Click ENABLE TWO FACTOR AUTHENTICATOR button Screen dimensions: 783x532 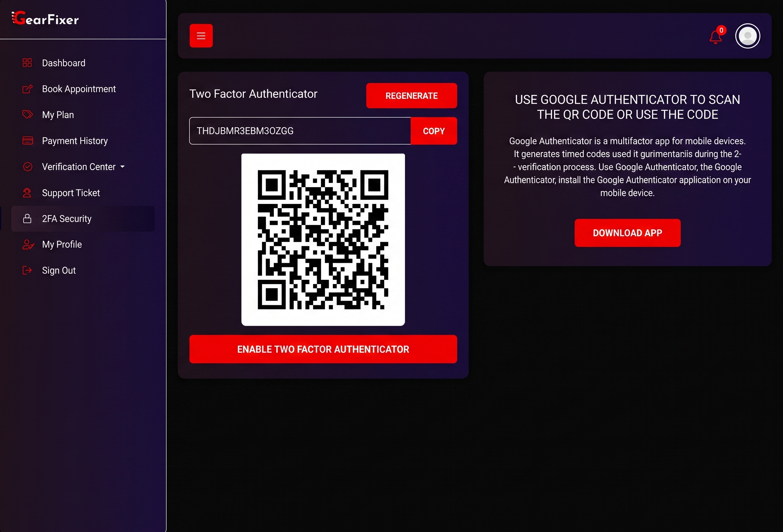point(323,349)
